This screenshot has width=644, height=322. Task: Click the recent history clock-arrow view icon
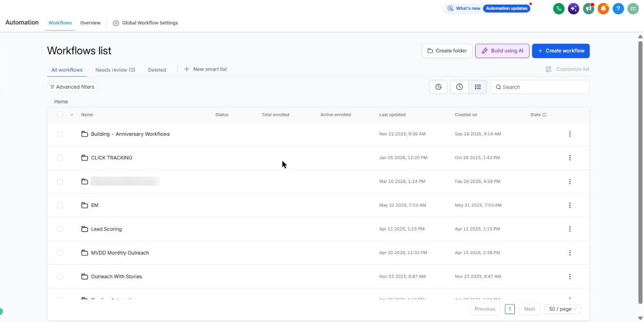(438, 87)
